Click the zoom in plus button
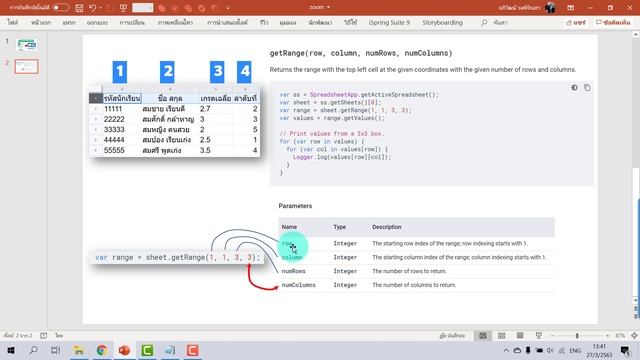The width and height of the screenshot is (640, 360). pyautogui.click(x=608, y=336)
